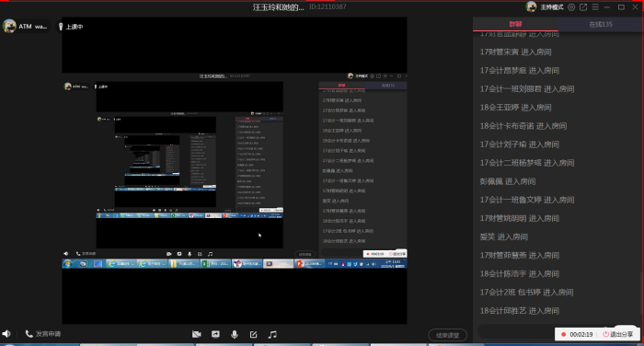Click the recording timer red dot indicator
Screen dimensions: 644x346
click(563, 334)
